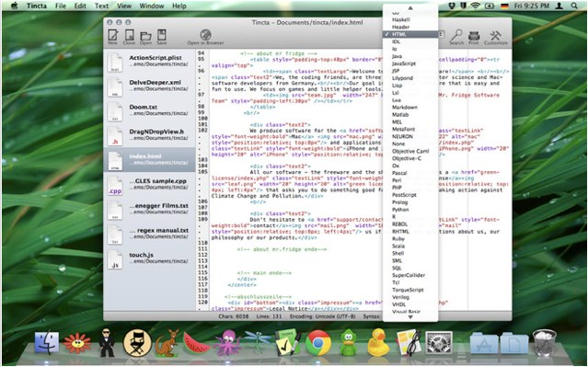Image resolution: width=588 pixels, height=367 pixels.
Task: Click the Encoding: Unicode (UTF-8) status text
Action: 322,316
